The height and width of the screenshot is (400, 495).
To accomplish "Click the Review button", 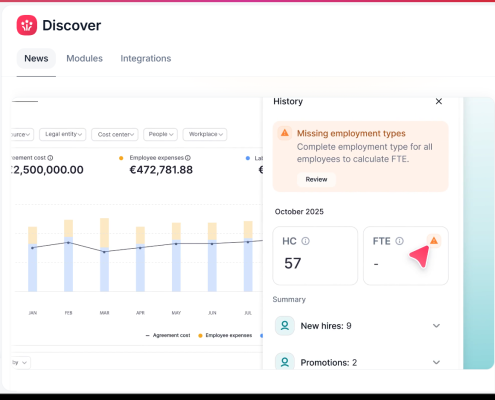I will pos(316,179).
